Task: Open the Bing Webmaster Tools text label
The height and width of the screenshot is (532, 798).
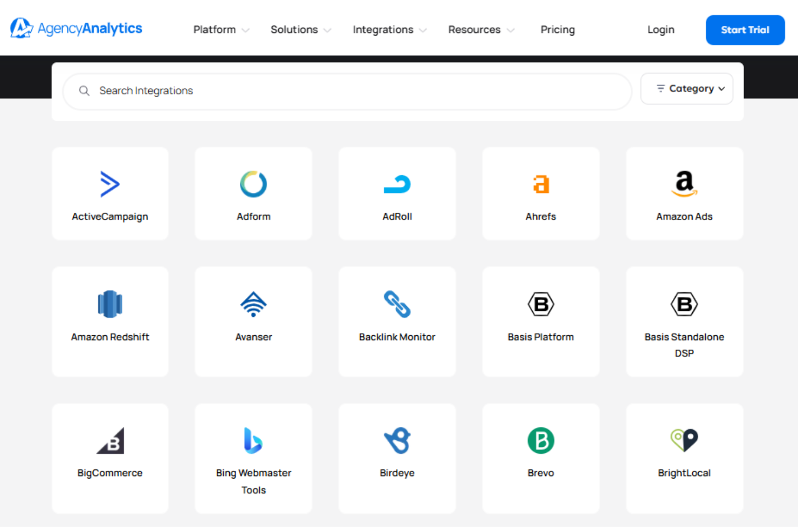Action: pos(253,481)
